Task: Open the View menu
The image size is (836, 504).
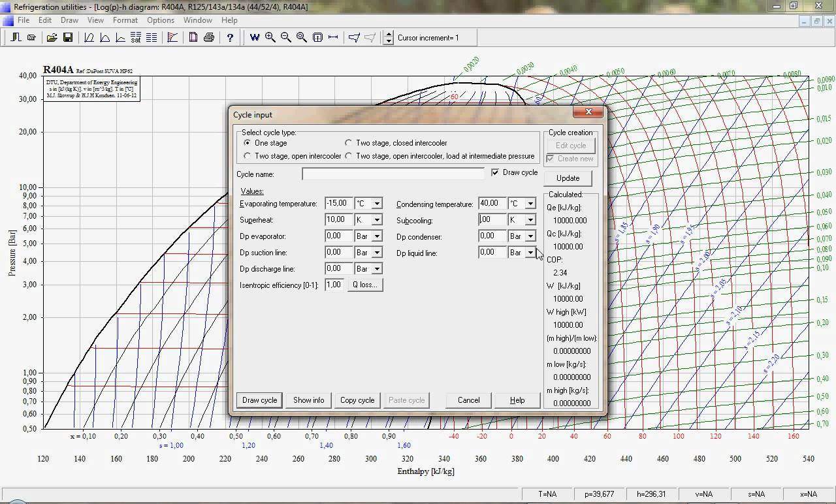Action: [95, 20]
